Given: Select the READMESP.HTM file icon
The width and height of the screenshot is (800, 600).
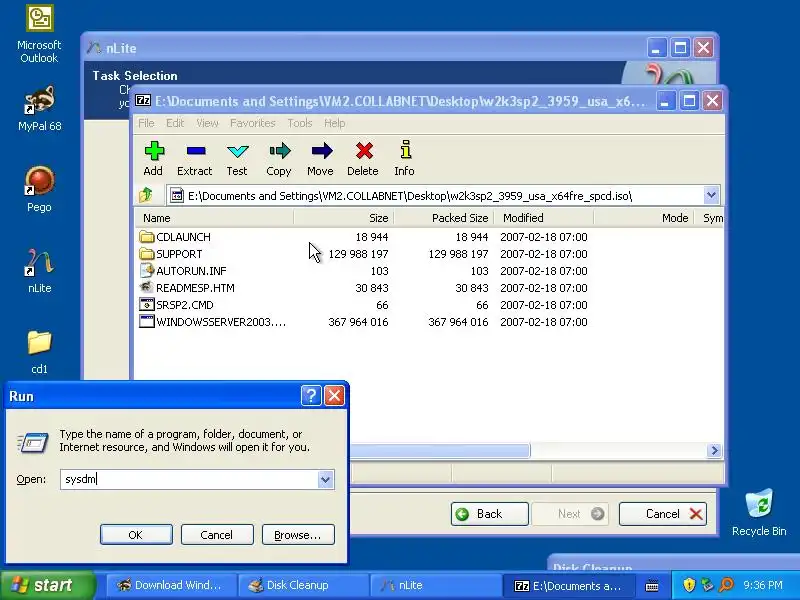Looking at the screenshot, I should tap(147, 287).
